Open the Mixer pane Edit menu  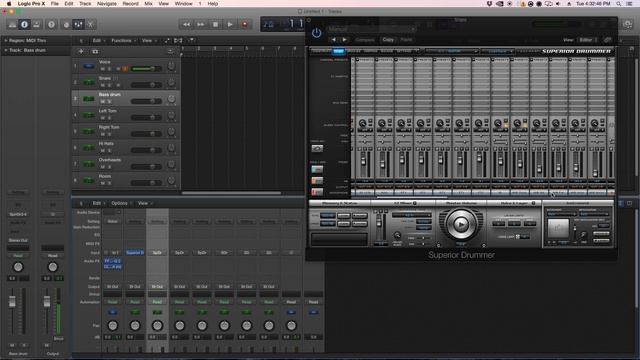click(x=98, y=203)
